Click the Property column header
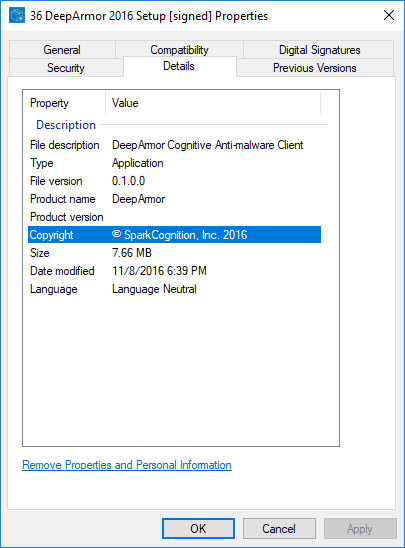 [x=64, y=103]
